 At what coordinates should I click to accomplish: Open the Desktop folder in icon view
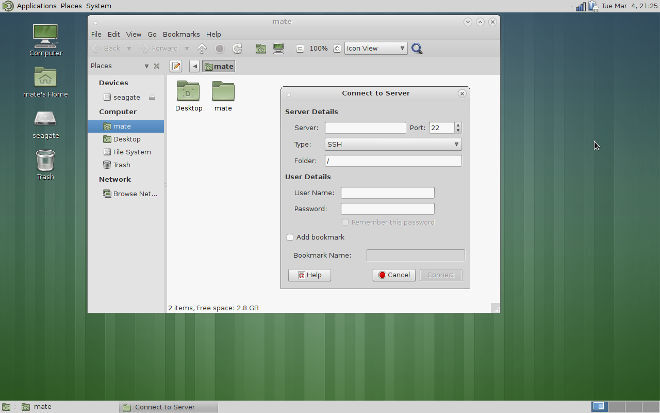[x=189, y=96]
